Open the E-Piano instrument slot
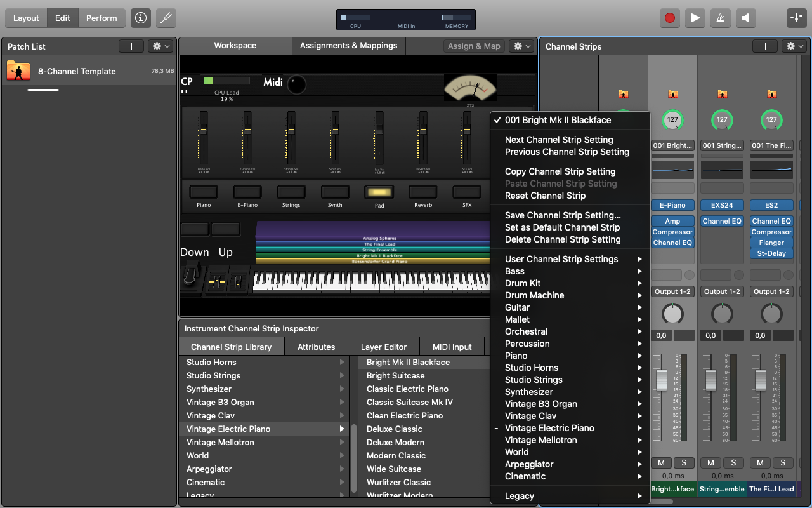Image resolution: width=812 pixels, height=508 pixels. point(672,205)
